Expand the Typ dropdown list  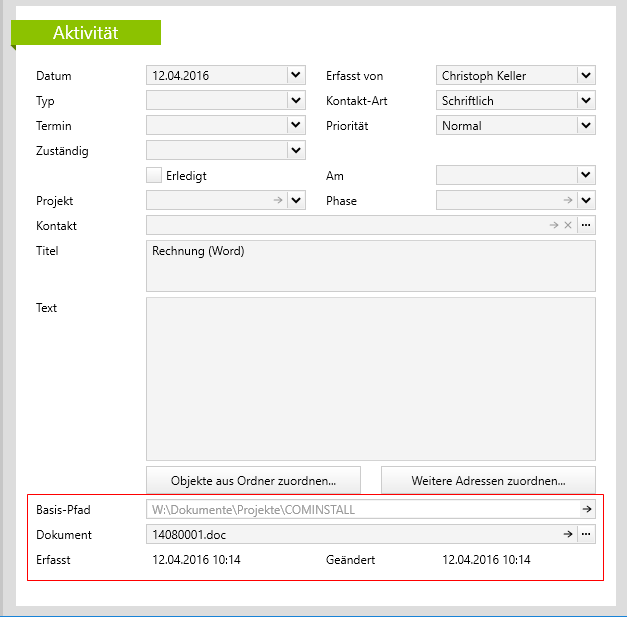(295, 100)
